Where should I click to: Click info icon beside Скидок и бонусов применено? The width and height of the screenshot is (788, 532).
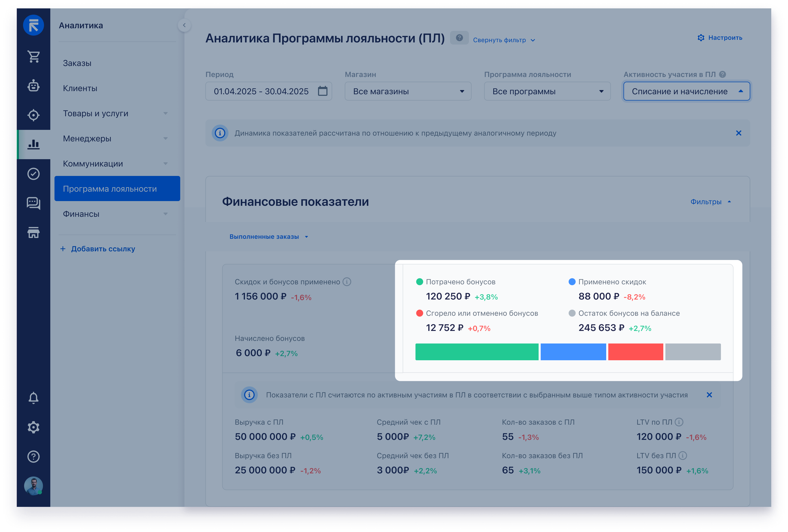[x=347, y=282]
